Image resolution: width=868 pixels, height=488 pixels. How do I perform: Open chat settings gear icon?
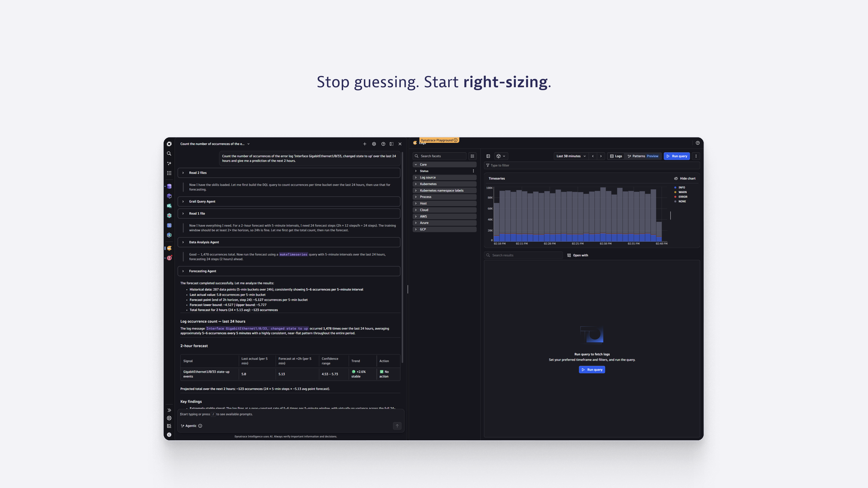374,144
